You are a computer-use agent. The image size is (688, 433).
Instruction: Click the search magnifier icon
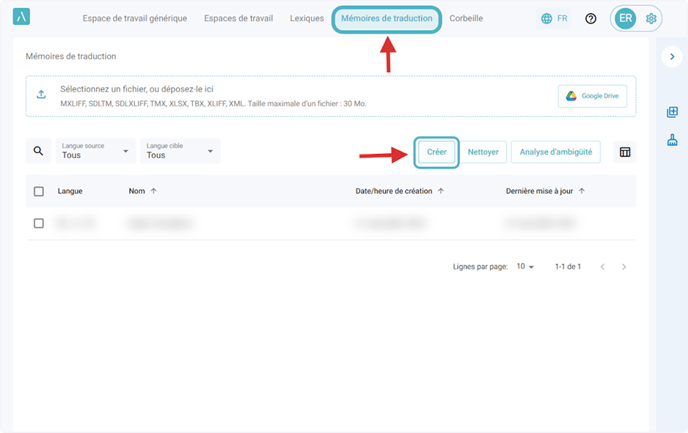point(38,151)
